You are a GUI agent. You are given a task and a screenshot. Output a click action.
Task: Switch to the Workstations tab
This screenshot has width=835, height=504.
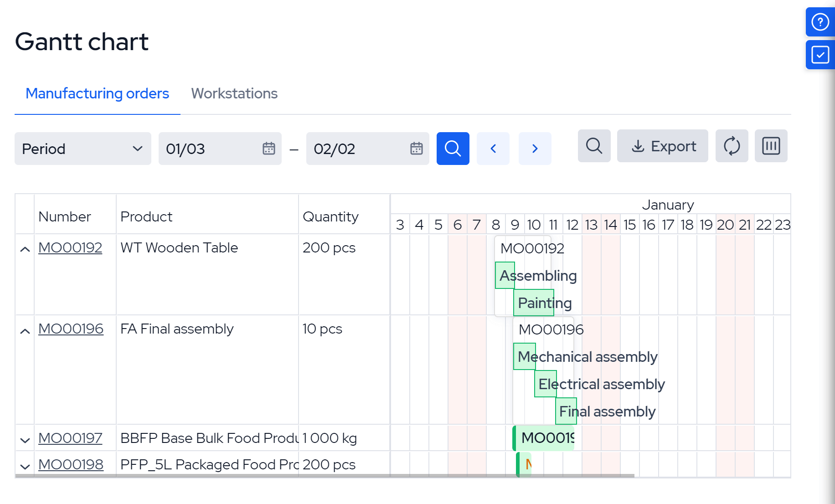pos(234,93)
